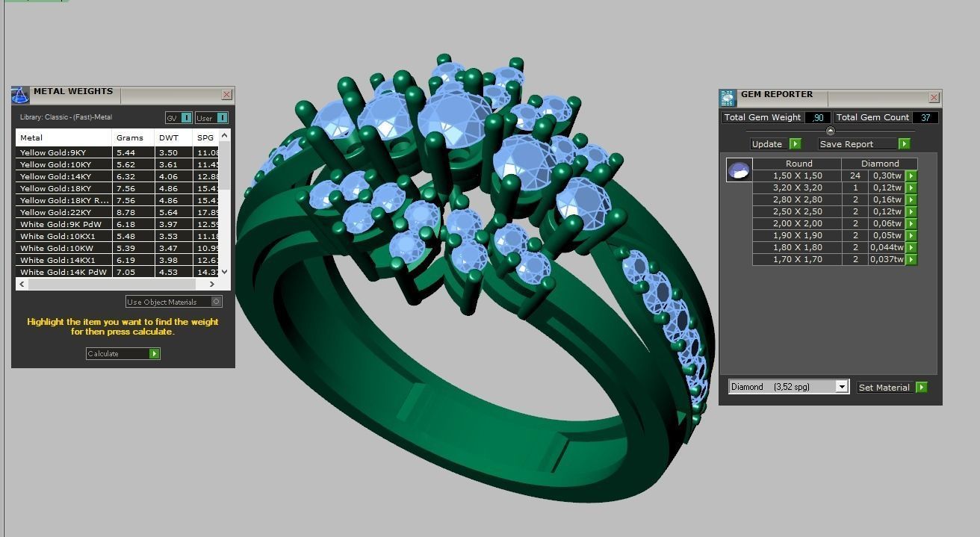The image size is (980, 537).
Task: Close the Gem Reporter panel
Action: click(x=934, y=98)
